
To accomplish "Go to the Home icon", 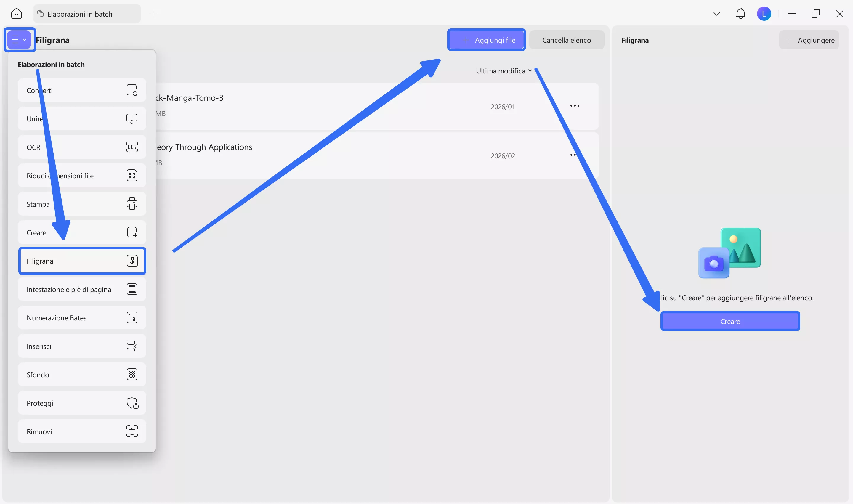I will [x=16, y=14].
